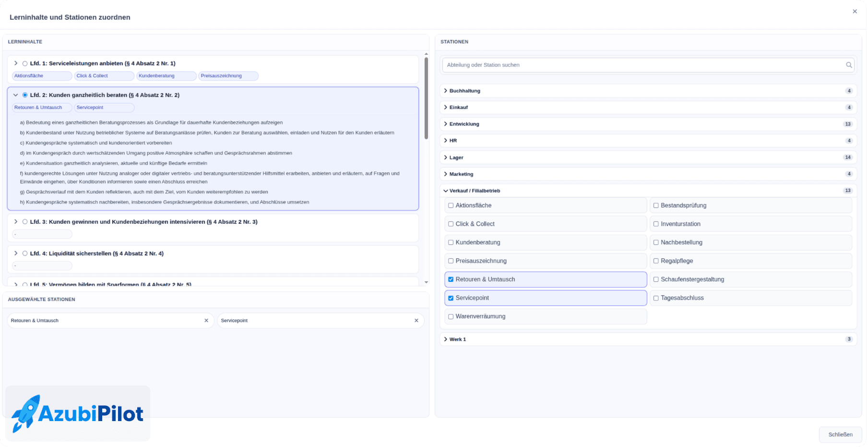Select radio for Lfd. 1 Serviceleistungen anbieten
Viewport: 868px width, 447px height.
pos(25,63)
